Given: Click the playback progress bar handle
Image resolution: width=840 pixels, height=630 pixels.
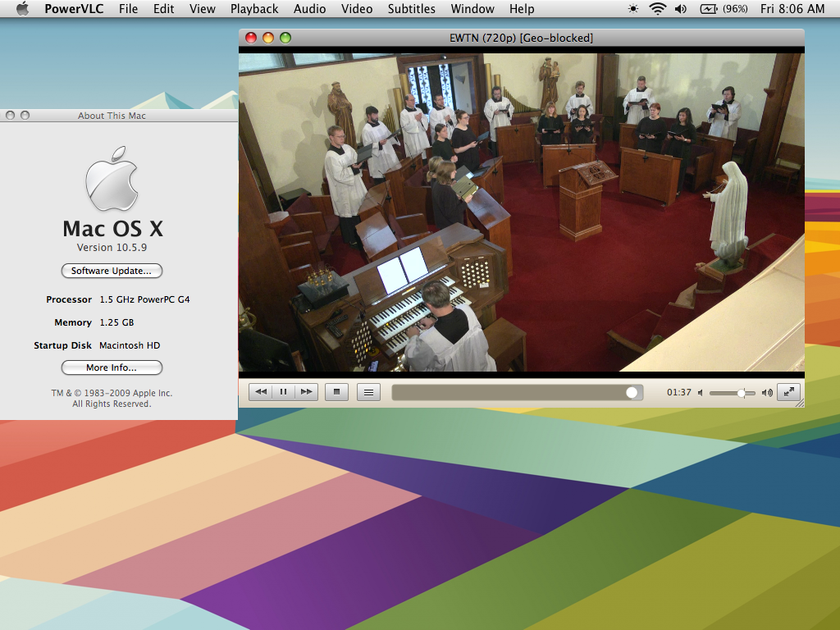Looking at the screenshot, I should click(x=632, y=393).
